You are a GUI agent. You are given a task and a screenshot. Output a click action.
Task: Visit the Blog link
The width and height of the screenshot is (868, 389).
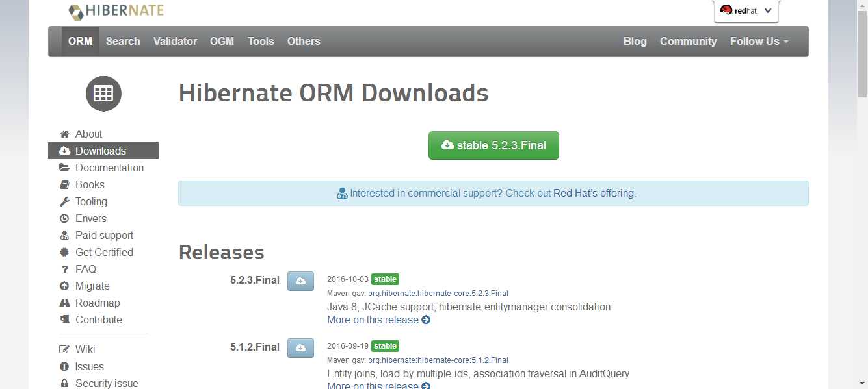click(635, 41)
